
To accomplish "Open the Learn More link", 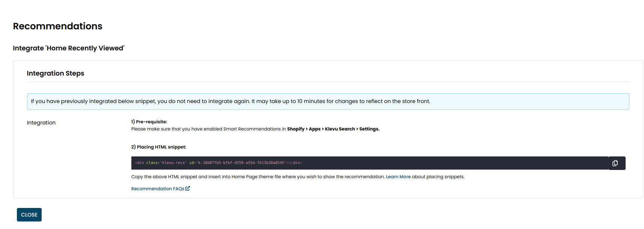I will [398, 177].
